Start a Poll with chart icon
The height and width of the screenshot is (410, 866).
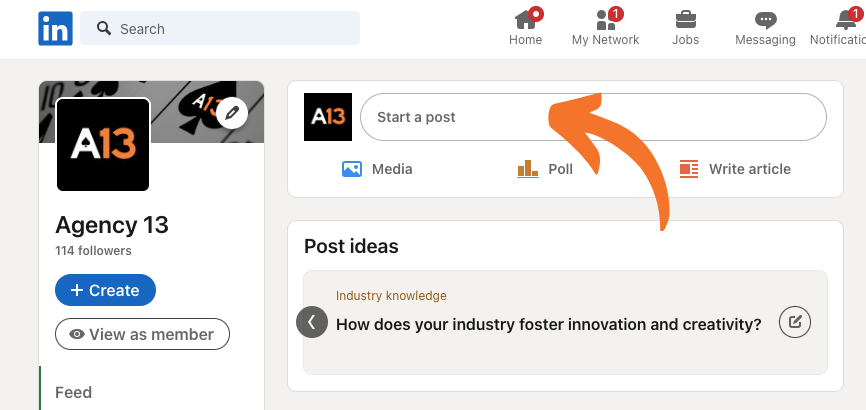[x=527, y=169]
